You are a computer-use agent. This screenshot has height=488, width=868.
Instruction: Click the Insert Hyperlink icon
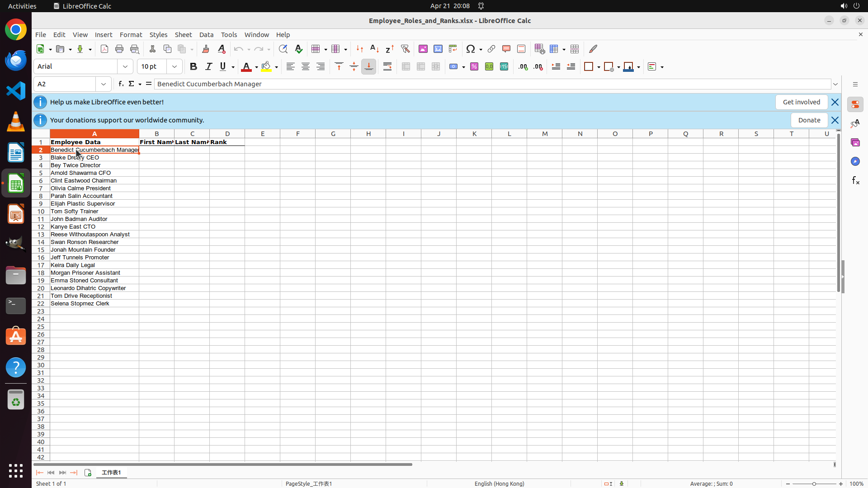491,49
